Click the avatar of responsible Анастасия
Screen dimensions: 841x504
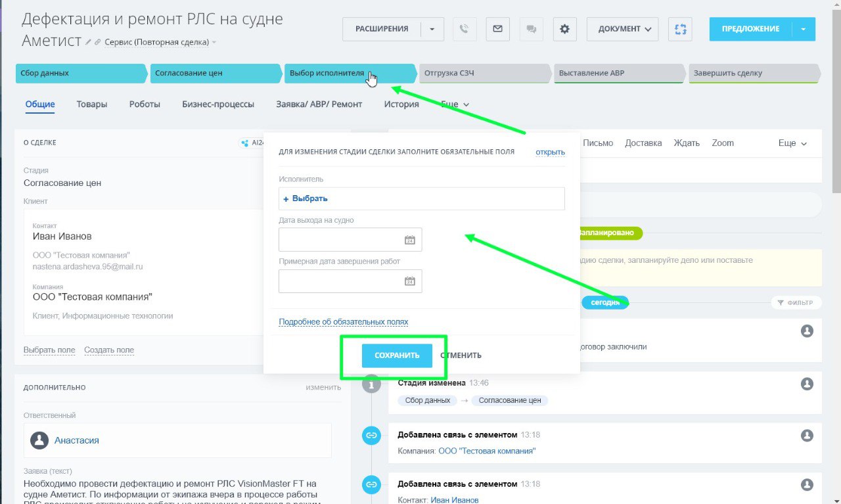click(x=40, y=440)
